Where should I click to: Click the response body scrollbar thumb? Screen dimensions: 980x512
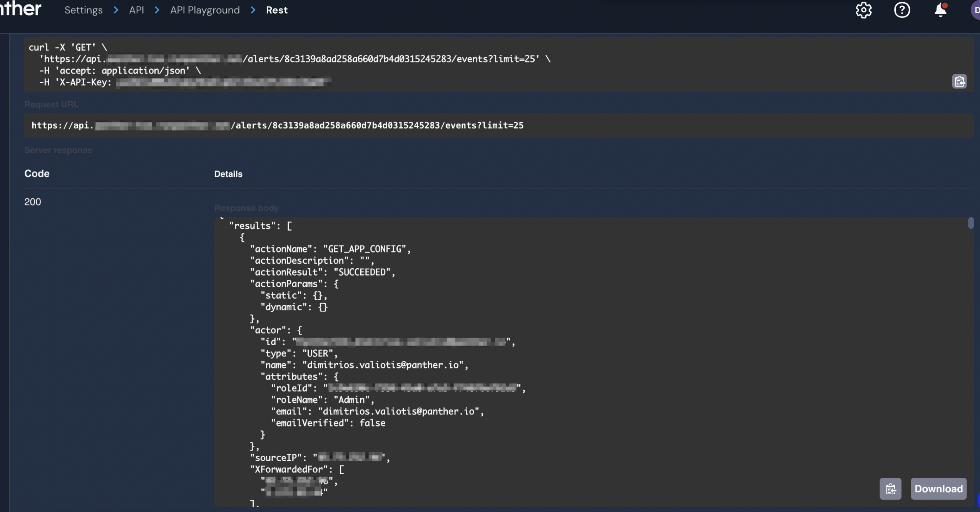pos(971,223)
